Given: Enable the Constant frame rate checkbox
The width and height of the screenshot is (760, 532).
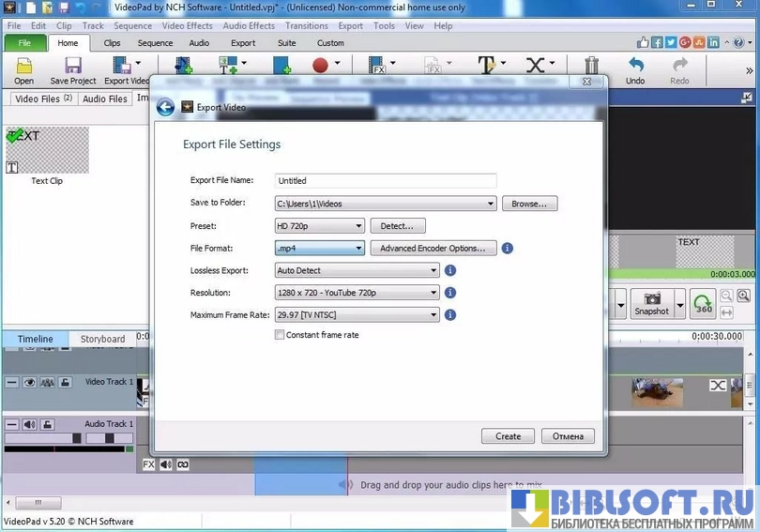Looking at the screenshot, I should tap(280, 335).
